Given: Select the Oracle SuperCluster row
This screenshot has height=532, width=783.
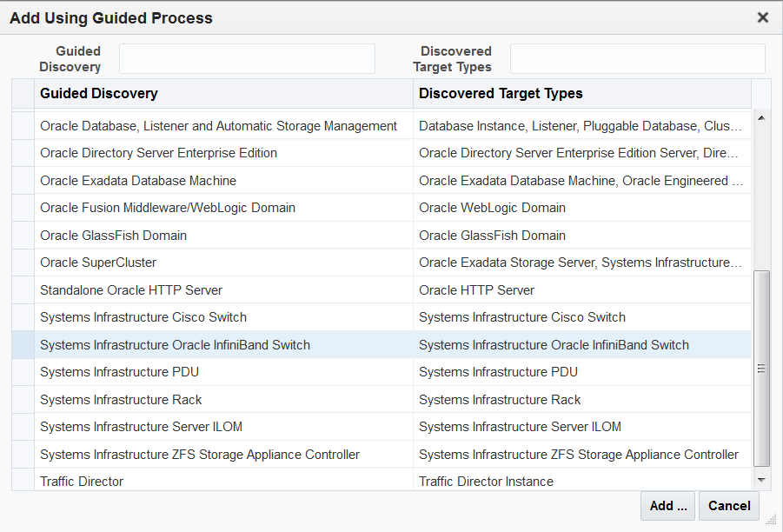Looking at the screenshot, I should tap(98, 263).
